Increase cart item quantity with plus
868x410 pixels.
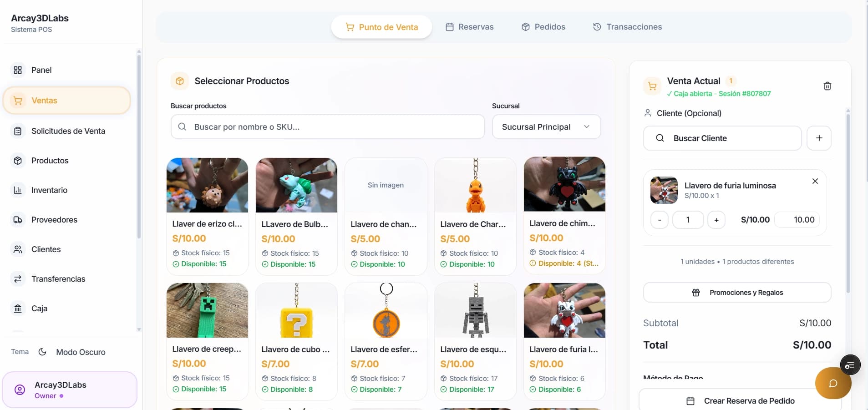pyautogui.click(x=716, y=220)
